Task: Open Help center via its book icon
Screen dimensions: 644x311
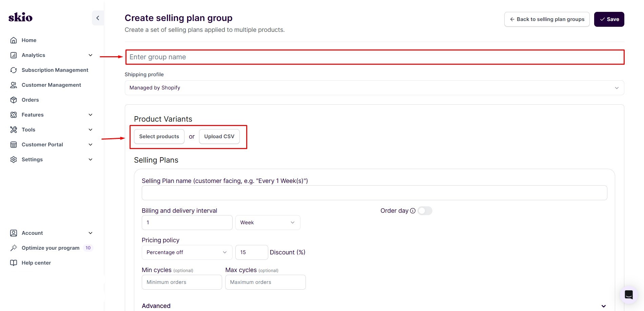Action: (14, 263)
